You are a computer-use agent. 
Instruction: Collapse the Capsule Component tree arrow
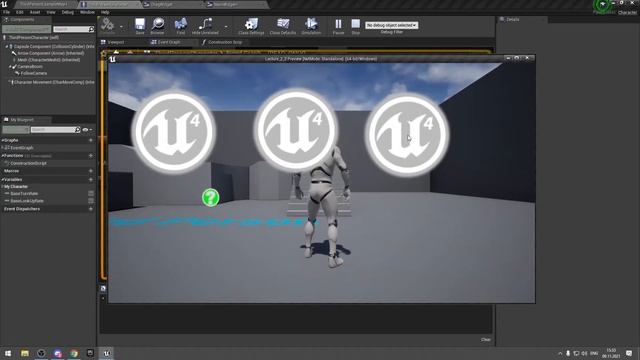7,47
